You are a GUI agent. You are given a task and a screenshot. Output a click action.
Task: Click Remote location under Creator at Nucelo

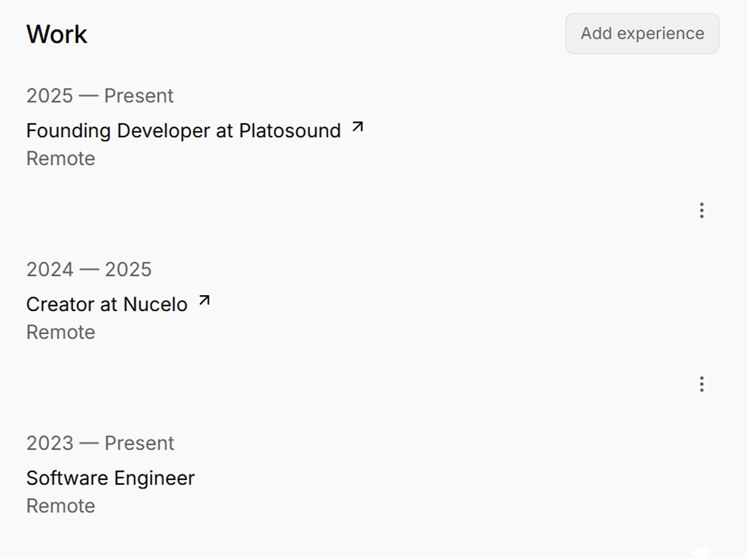point(60,332)
